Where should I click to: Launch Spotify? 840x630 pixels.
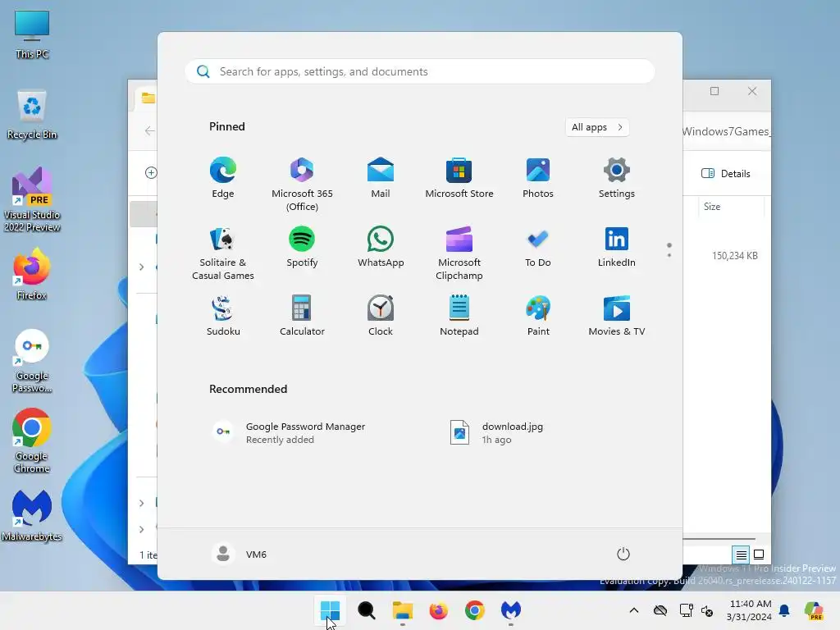(x=302, y=247)
